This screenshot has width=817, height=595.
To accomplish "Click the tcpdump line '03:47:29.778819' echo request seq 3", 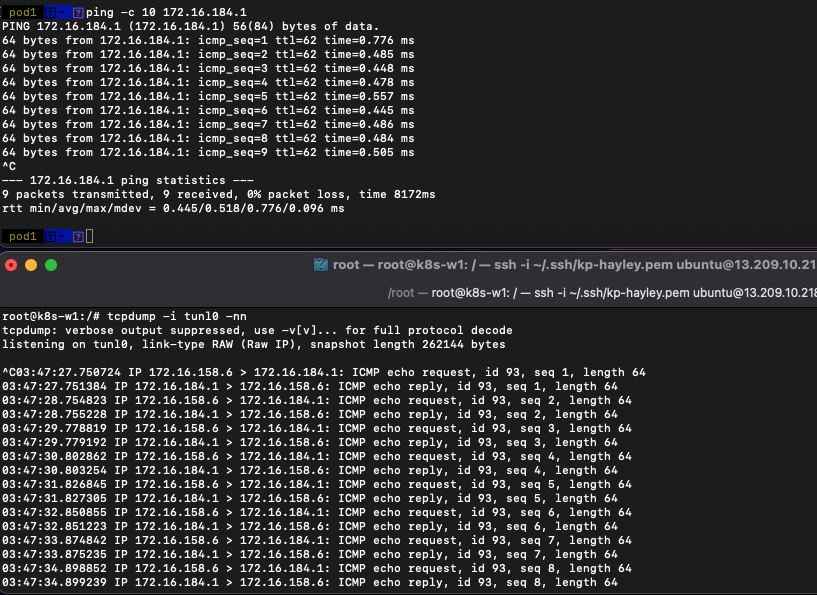I will point(317,429).
